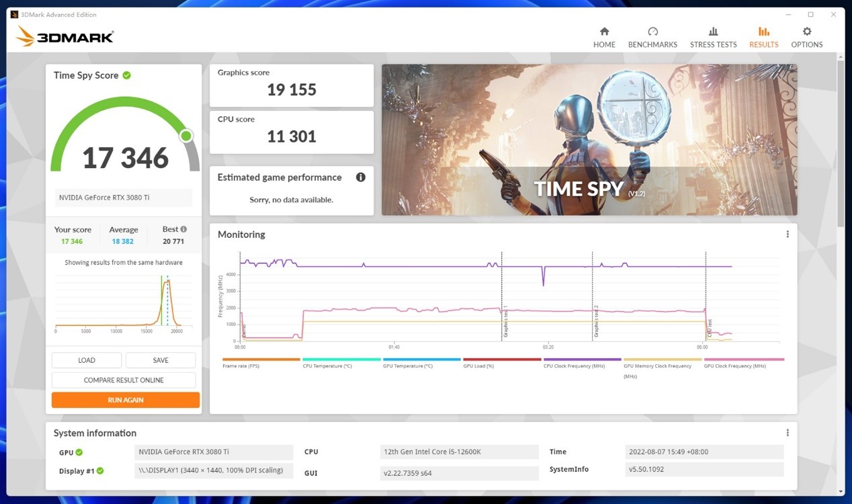Click the RTX 3080 Ti label under the gauge

point(124,198)
